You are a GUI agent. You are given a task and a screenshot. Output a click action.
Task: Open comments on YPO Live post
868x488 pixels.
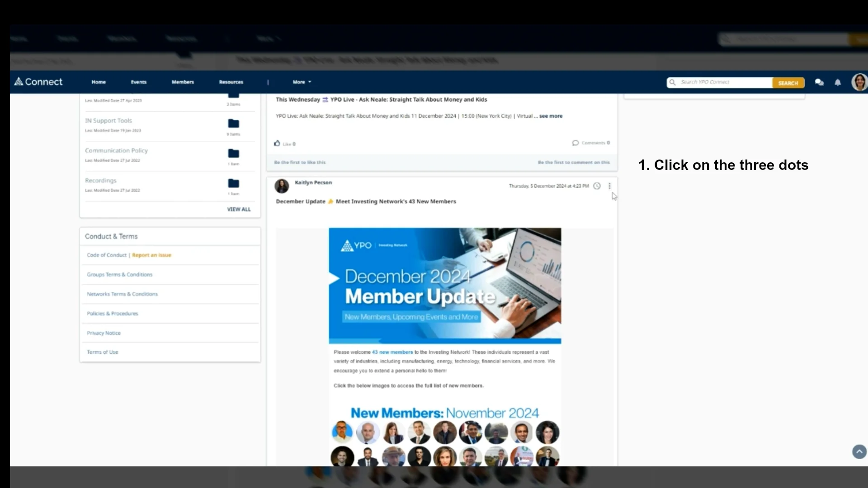click(x=591, y=143)
